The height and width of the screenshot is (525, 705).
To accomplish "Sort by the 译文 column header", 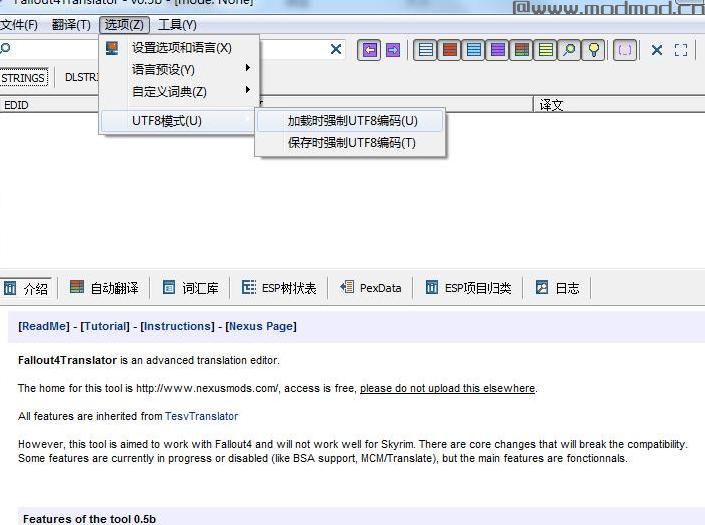I will pyautogui.click(x=619, y=105).
